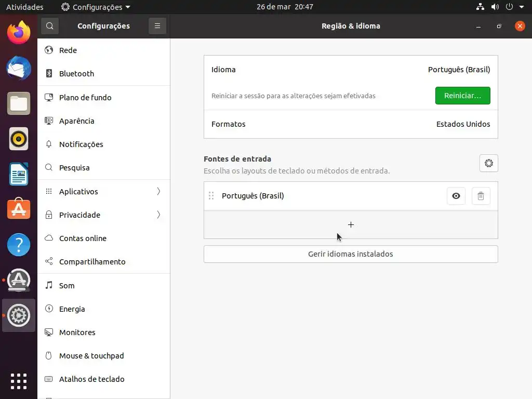Open the Configurações app menu in top bar

tap(96, 7)
